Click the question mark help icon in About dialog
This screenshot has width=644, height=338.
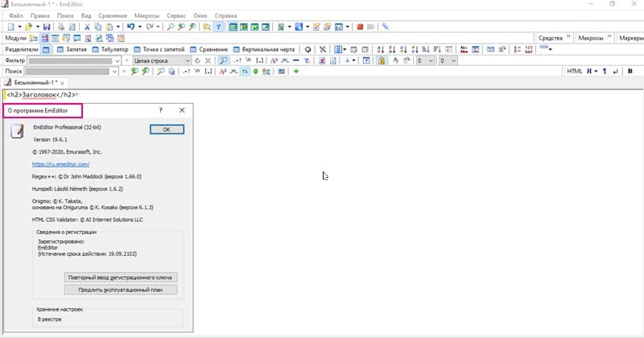pos(160,110)
